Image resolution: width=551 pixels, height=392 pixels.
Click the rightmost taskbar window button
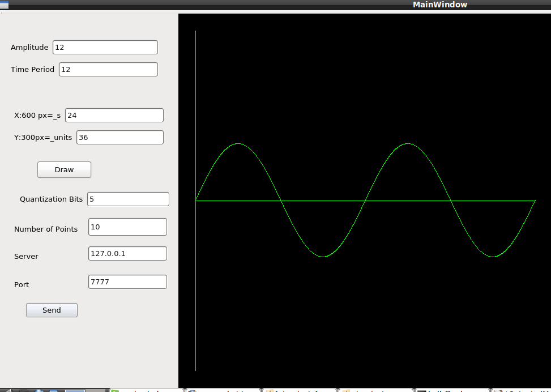(x=521, y=390)
